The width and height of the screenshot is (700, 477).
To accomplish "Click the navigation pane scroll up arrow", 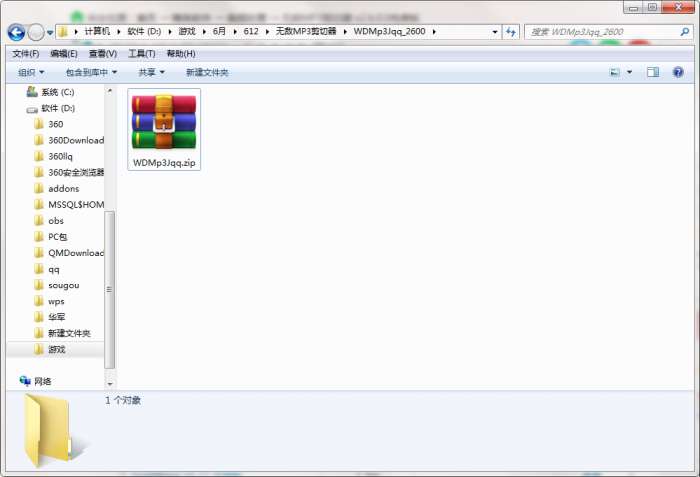I will point(110,91).
